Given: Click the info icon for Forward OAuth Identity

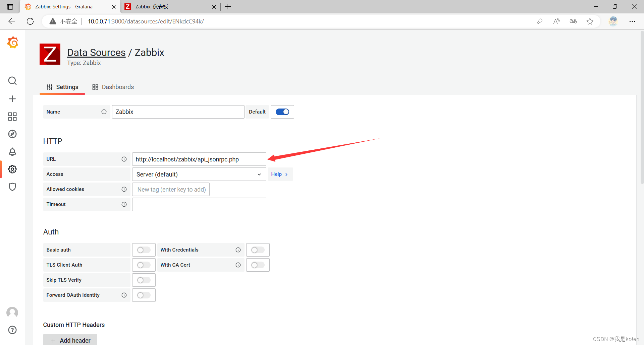Looking at the screenshot, I should (124, 295).
